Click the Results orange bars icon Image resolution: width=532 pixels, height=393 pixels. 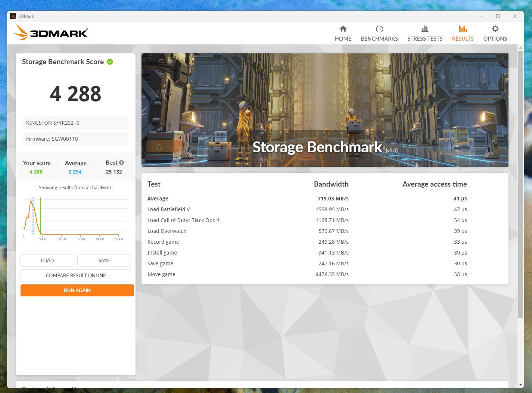click(463, 29)
